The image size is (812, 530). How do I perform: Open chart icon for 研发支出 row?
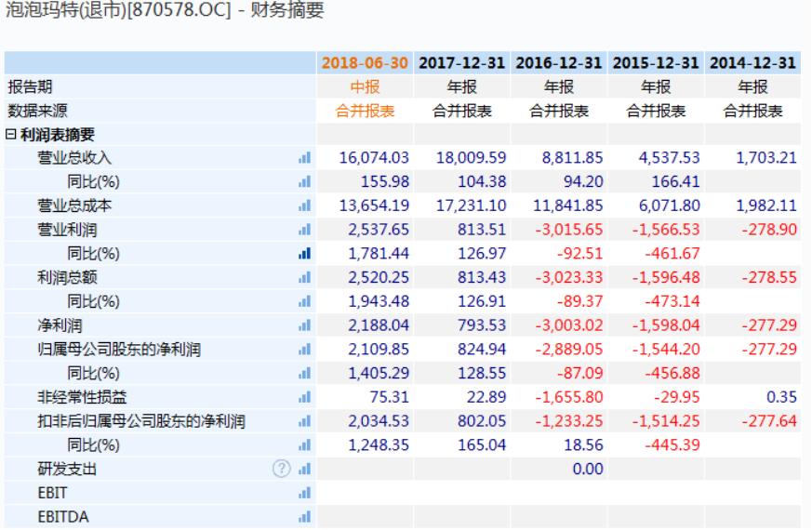[304, 469]
